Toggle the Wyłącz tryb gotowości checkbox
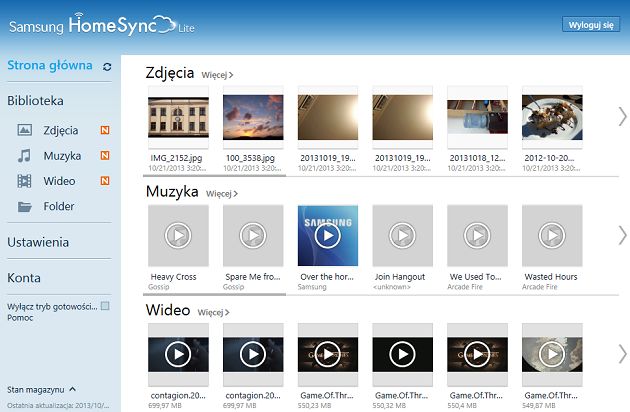 point(105,306)
